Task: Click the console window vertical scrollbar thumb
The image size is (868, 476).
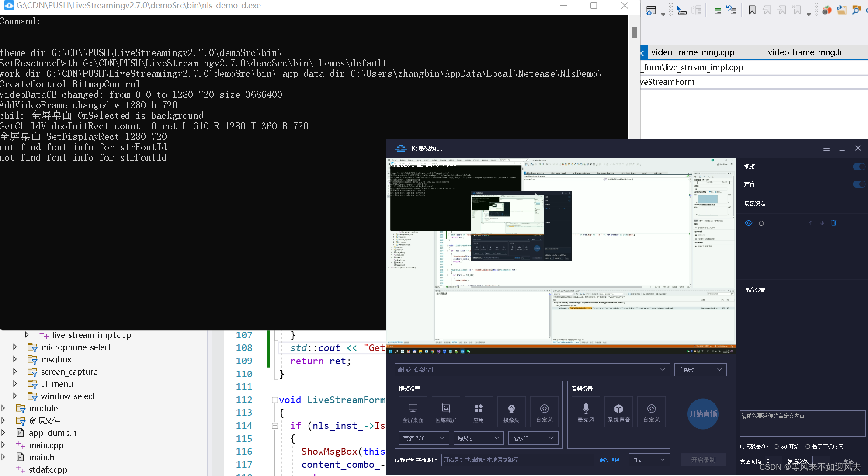Action: [634, 32]
